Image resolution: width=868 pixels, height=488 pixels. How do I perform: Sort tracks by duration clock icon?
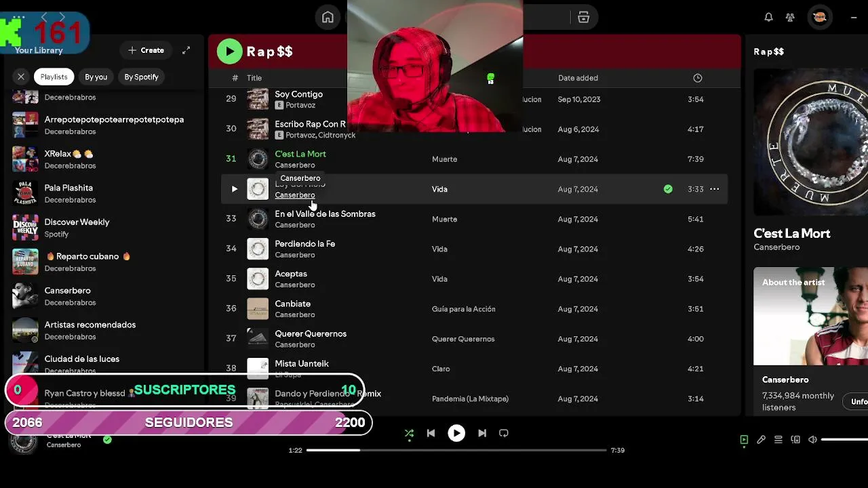click(697, 78)
